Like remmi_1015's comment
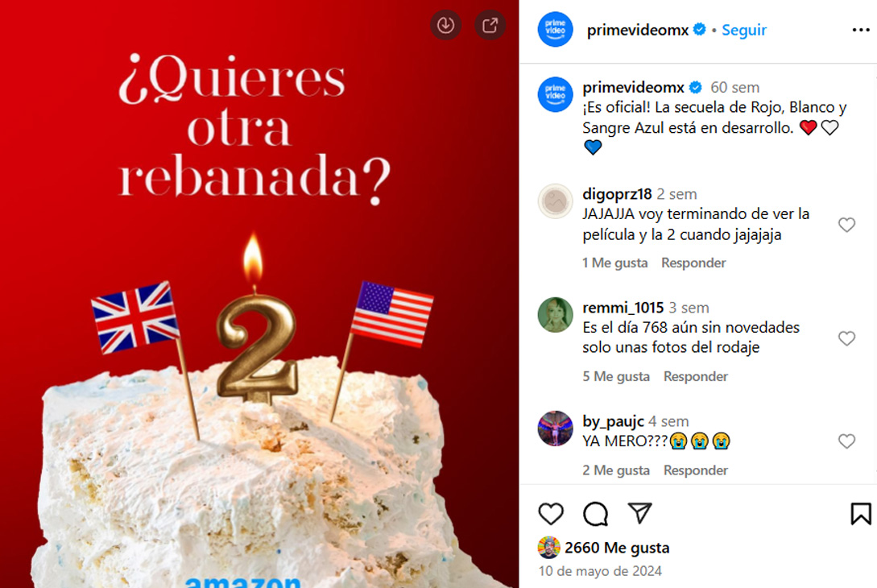The image size is (877, 588). (846, 338)
